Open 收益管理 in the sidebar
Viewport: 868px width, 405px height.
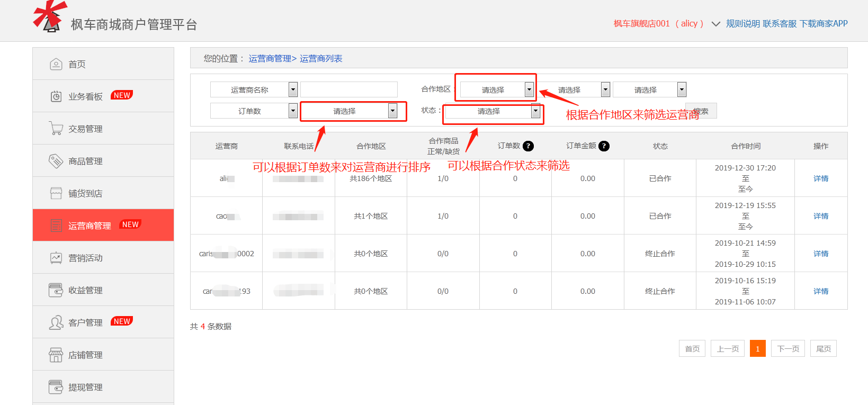click(103, 290)
